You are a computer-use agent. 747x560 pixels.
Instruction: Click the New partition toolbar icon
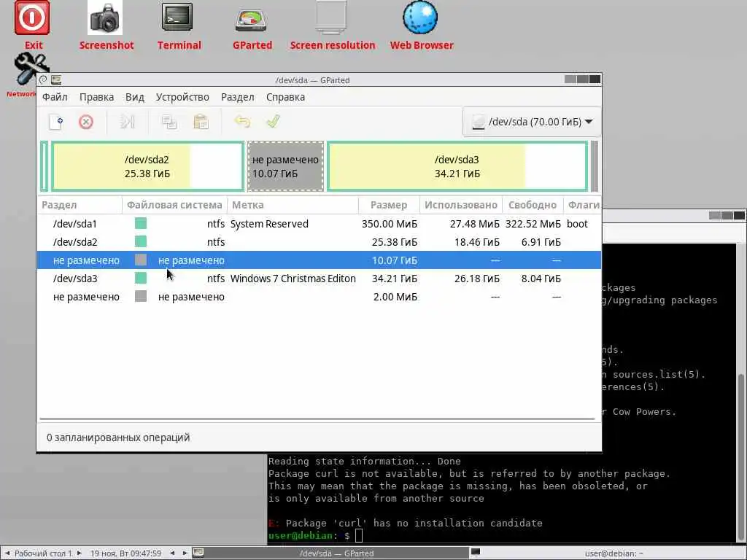pyautogui.click(x=55, y=122)
